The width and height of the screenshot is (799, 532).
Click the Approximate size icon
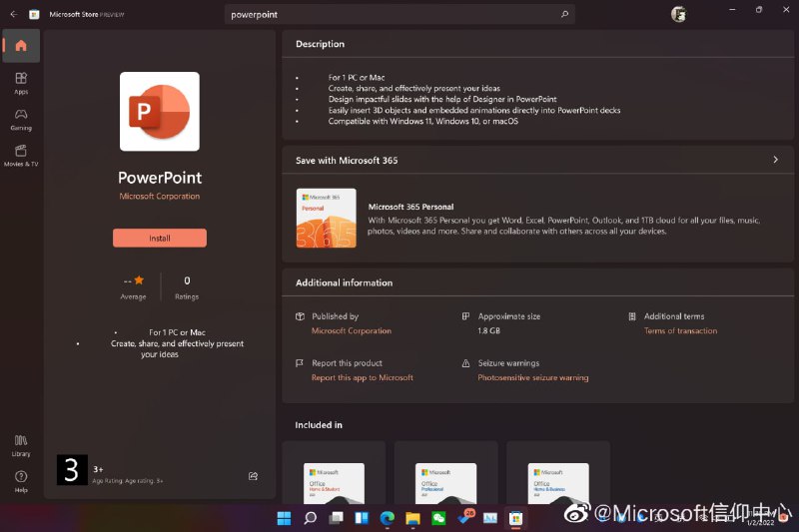465,316
